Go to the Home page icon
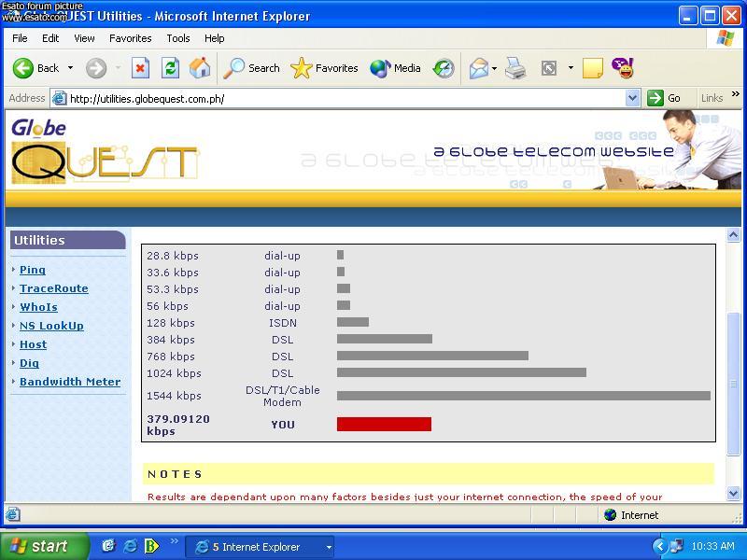Screen dimensions: 747x560 [200, 68]
